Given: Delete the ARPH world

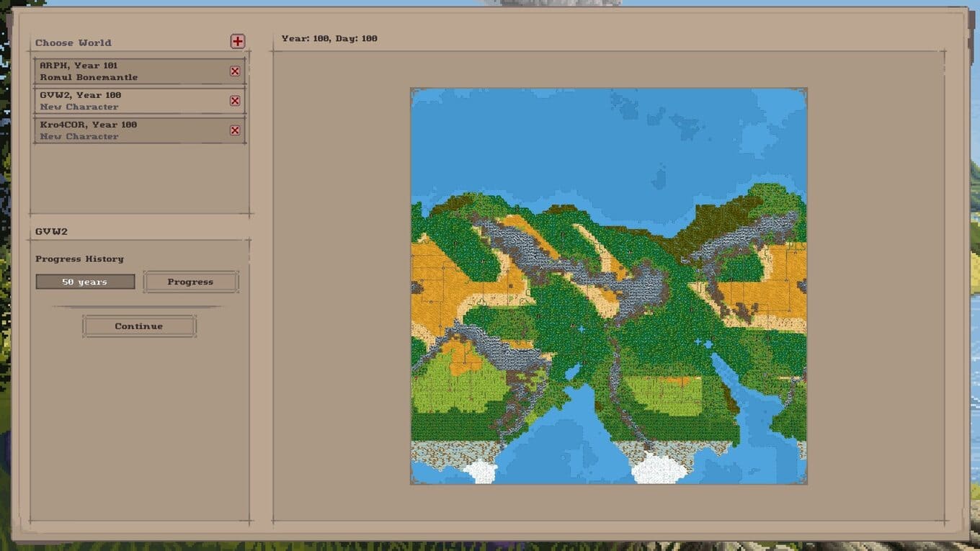Looking at the screenshot, I should (x=235, y=71).
